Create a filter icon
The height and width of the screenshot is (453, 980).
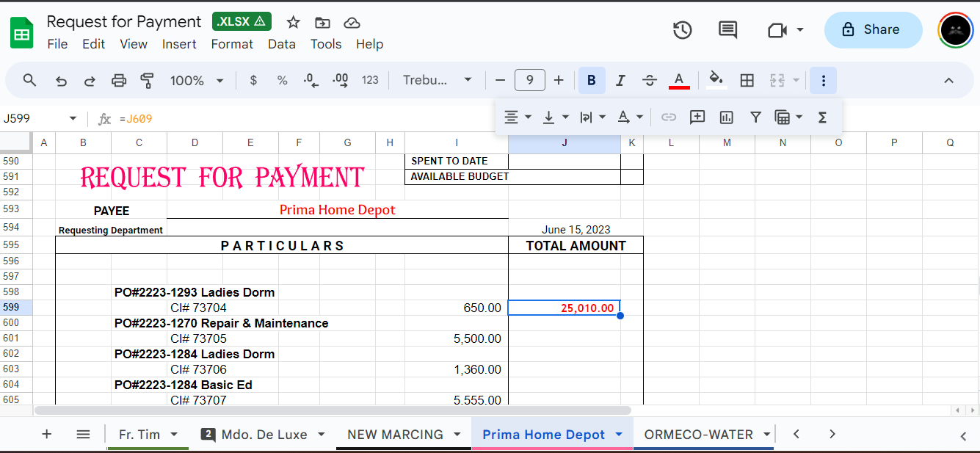[755, 117]
